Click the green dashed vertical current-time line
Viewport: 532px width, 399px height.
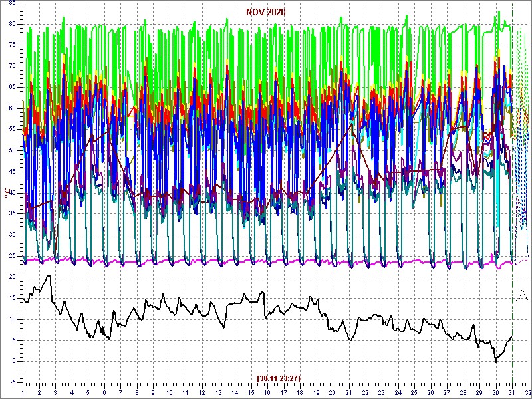coord(512,199)
